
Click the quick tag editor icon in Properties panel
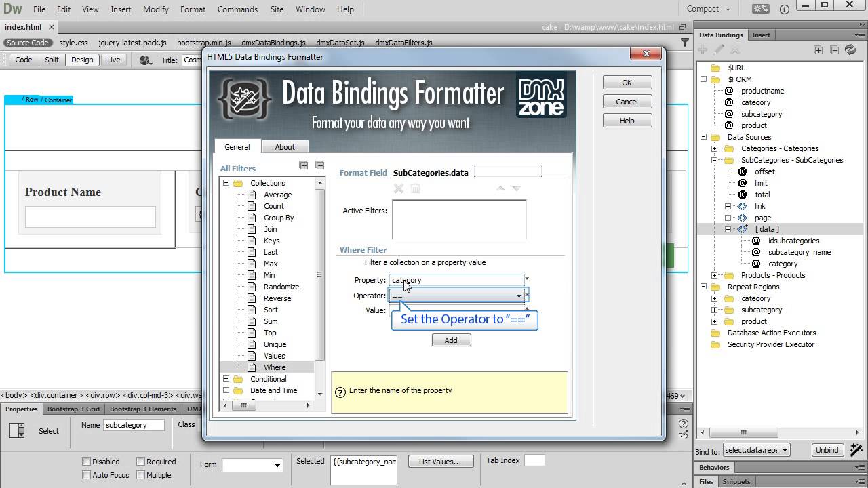click(684, 436)
